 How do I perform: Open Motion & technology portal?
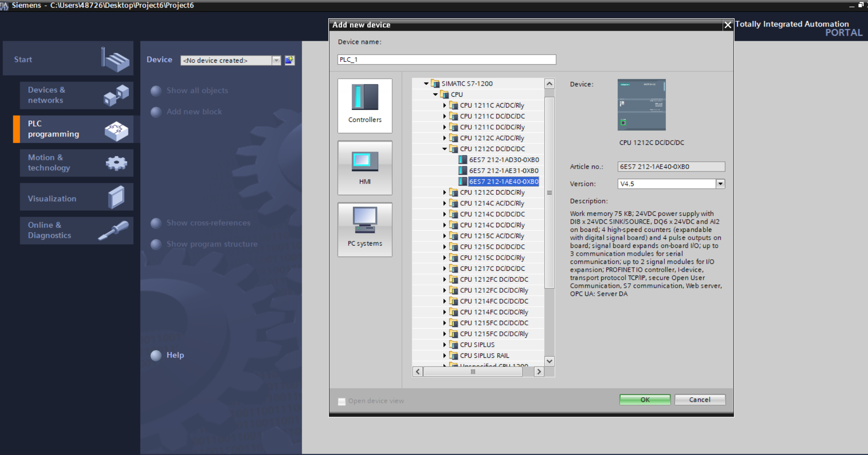point(77,163)
